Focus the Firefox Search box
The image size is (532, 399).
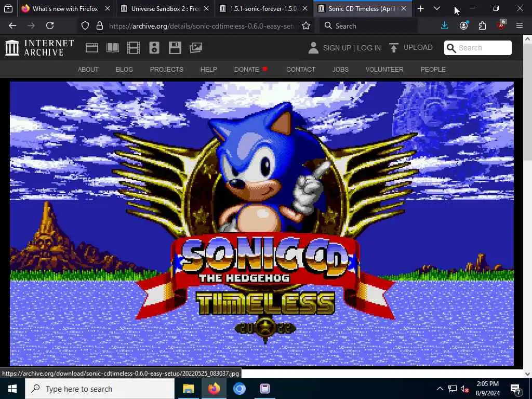pyautogui.click(x=368, y=26)
